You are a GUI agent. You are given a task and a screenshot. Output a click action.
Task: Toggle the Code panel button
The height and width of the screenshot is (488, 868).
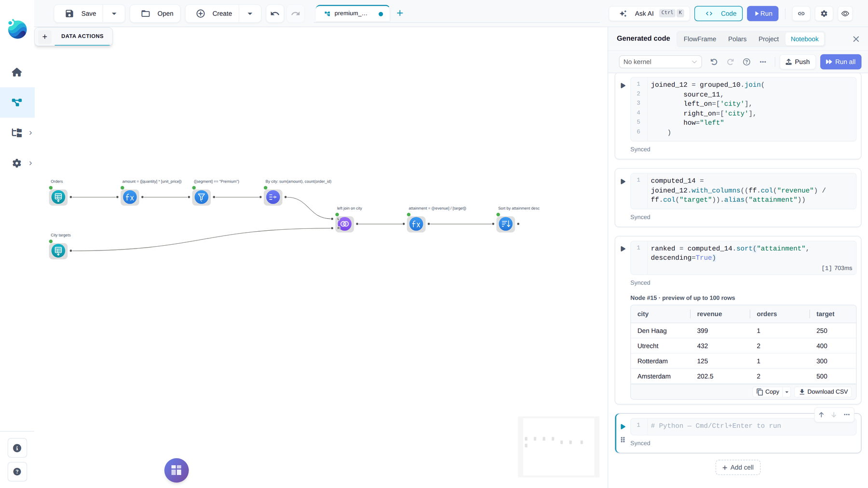point(719,13)
